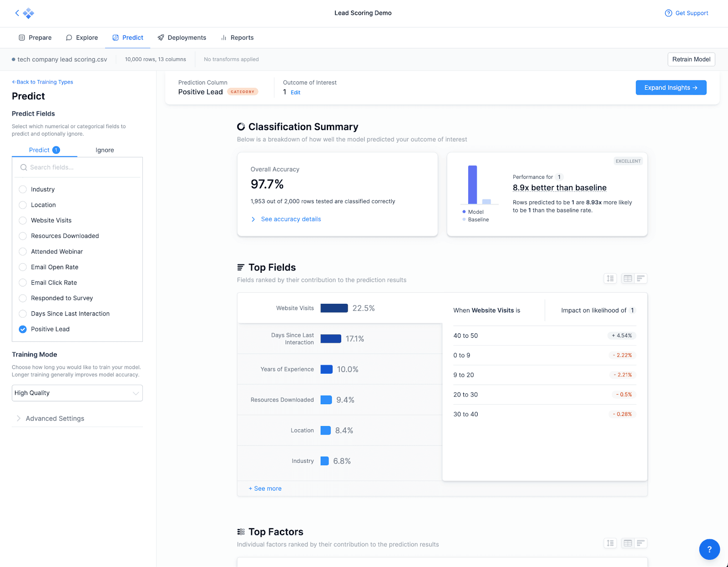This screenshot has width=728, height=567.
Task: Click the tech company lead scoring.csv filename
Action: click(x=62, y=59)
